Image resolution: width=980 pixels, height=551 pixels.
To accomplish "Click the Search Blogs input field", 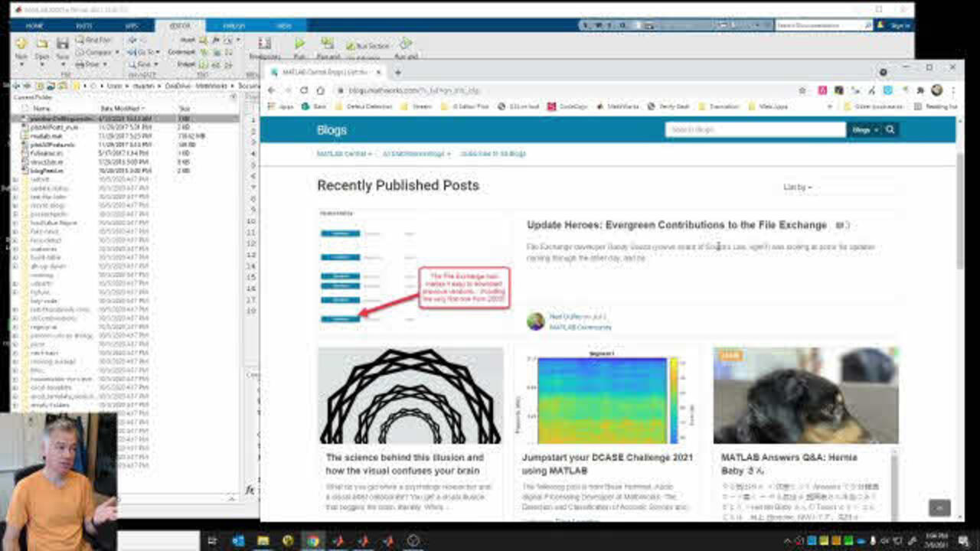I will pos(755,130).
